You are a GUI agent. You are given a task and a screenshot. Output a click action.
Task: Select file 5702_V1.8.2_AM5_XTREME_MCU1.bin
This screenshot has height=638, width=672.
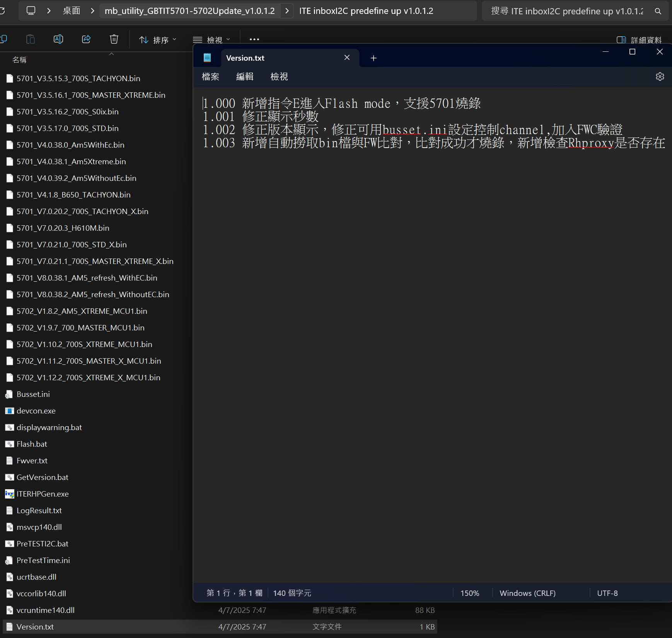click(x=82, y=311)
